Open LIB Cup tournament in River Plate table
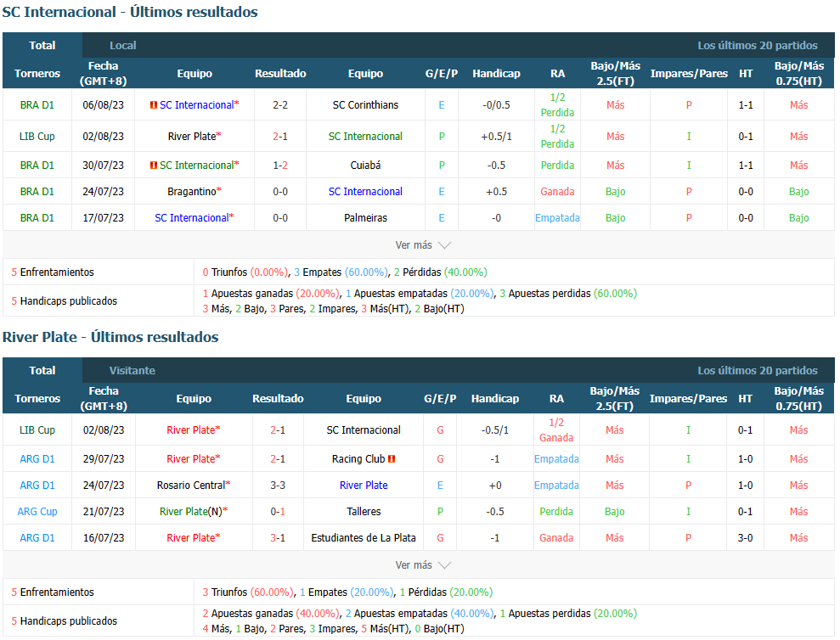Viewport: 840px width, 640px height. (x=37, y=430)
